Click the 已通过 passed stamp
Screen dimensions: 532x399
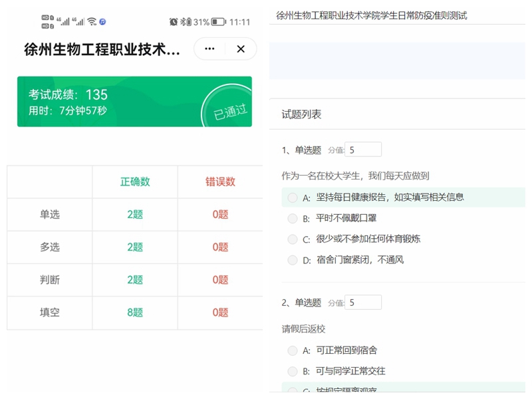[x=228, y=110]
